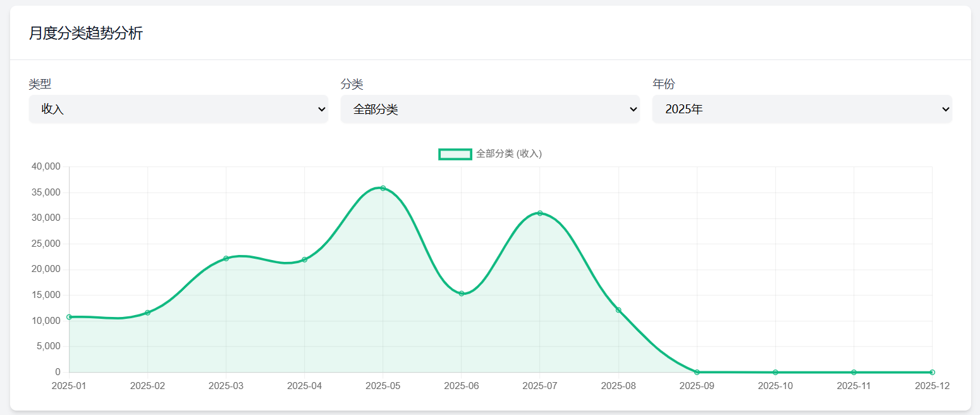Click the 2025-07 data point marker
Viewport: 980px width, 415px height.
click(540, 213)
